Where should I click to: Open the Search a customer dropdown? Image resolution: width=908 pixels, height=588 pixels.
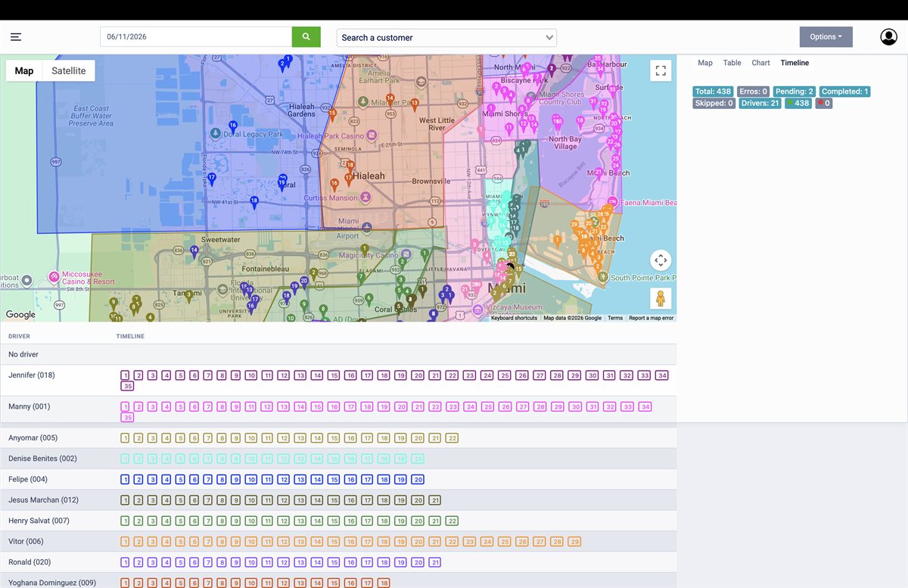pos(446,38)
